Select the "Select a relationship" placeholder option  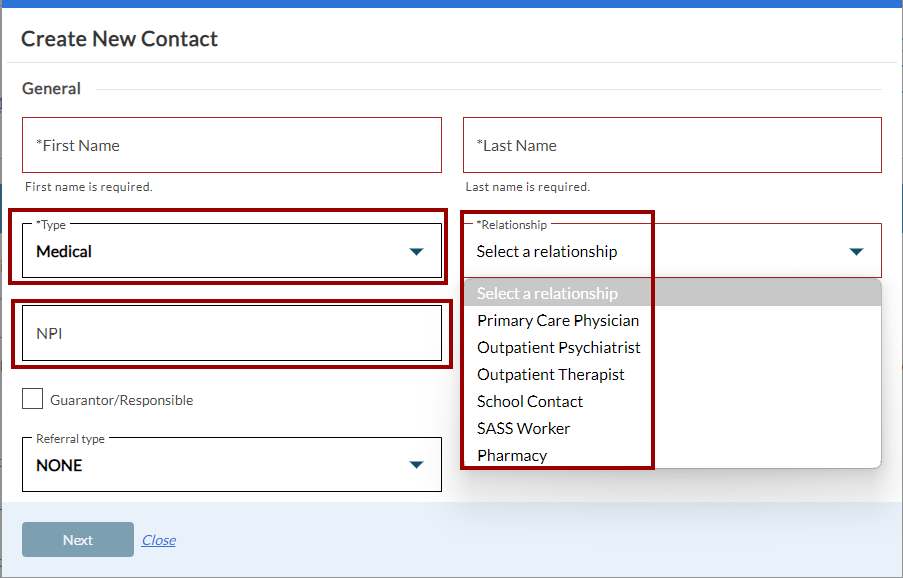click(x=547, y=294)
